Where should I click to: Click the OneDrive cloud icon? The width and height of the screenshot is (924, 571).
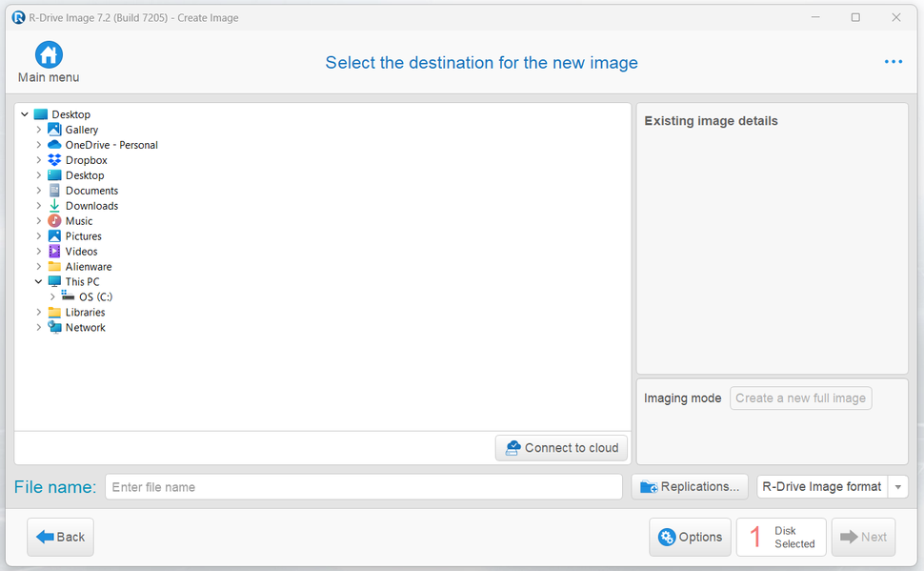(x=54, y=145)
